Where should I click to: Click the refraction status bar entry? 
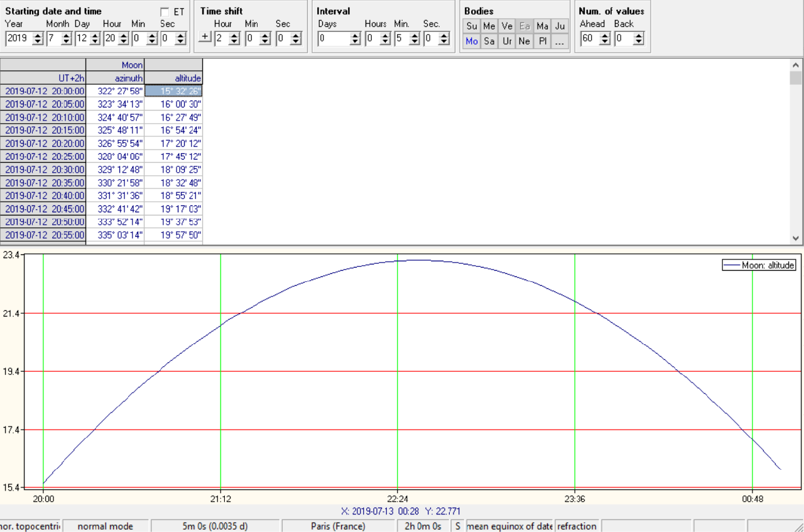point(577,526)
